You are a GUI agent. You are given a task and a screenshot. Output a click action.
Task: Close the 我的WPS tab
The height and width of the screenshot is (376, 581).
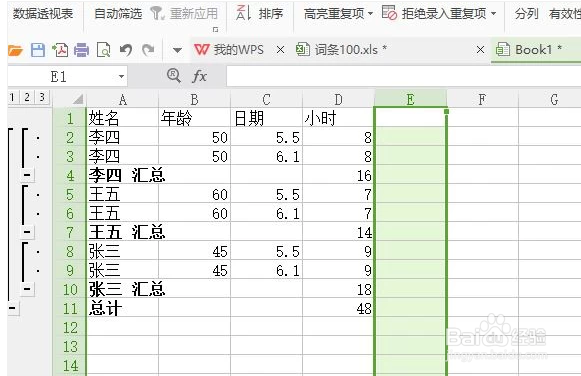(x=280, y=50)
